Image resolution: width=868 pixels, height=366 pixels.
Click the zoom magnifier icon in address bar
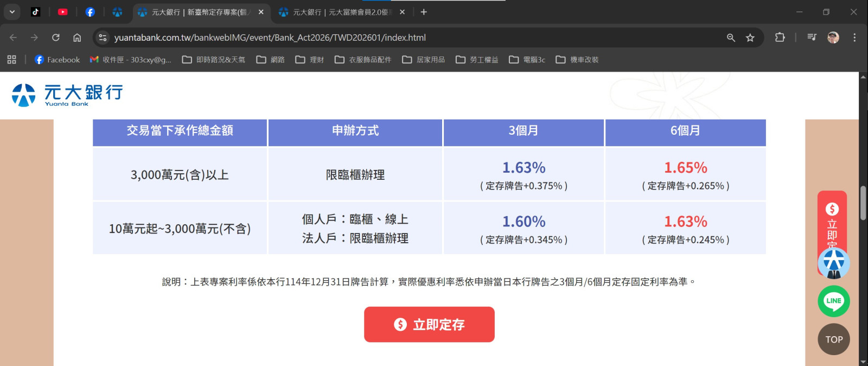coord(731,37)
